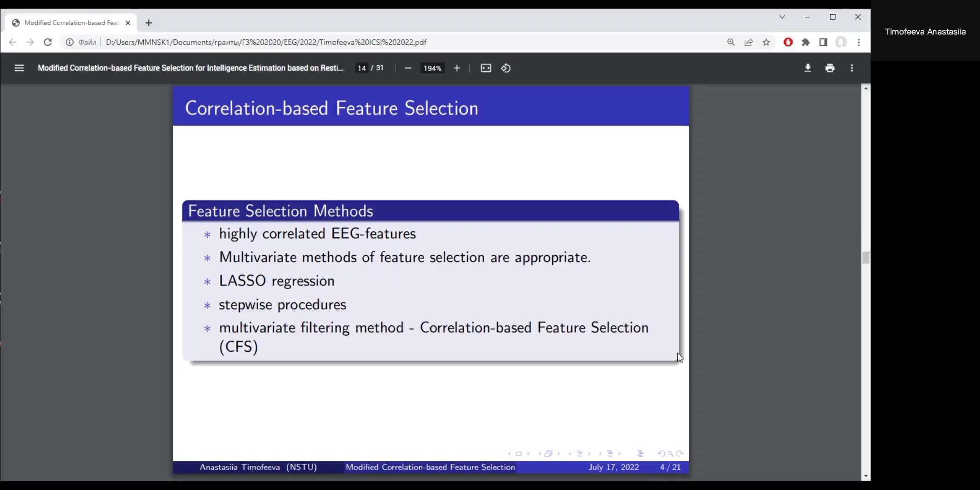
Task: Click participant name Timofeeva Anastasiia
Action: (925, 32)
